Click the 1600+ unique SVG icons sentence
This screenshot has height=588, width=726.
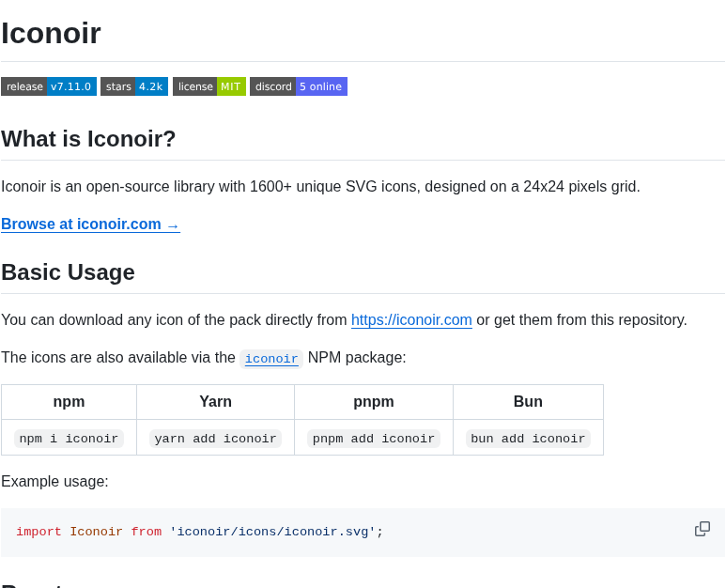[x=320, y=187]
